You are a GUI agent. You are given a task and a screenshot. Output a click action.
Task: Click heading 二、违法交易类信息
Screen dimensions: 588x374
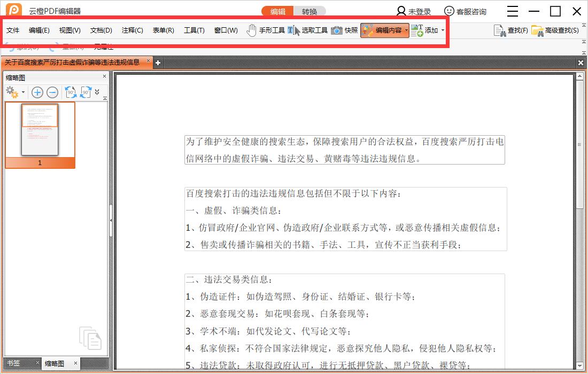tap(229, 279)
